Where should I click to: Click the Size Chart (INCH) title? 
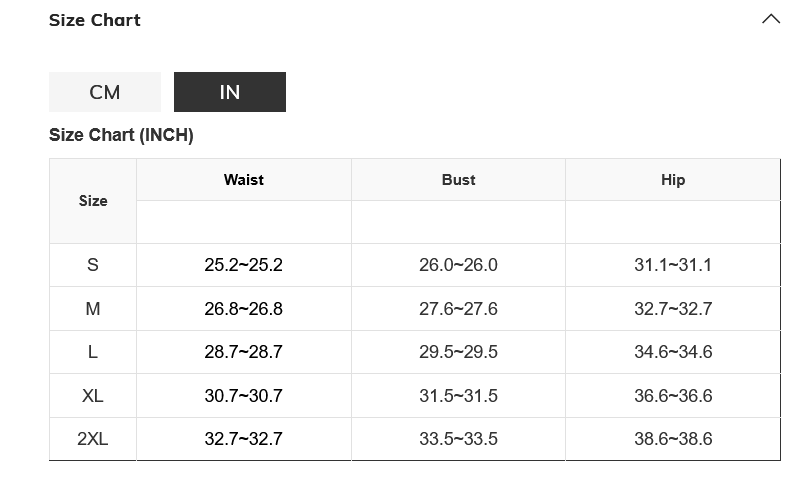121,135
